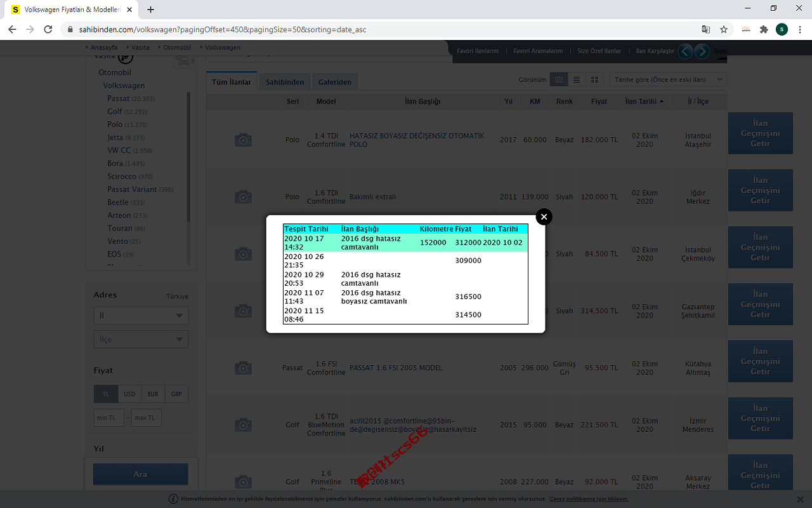
Task: Click the Ara search button
Action: (141, 474)
